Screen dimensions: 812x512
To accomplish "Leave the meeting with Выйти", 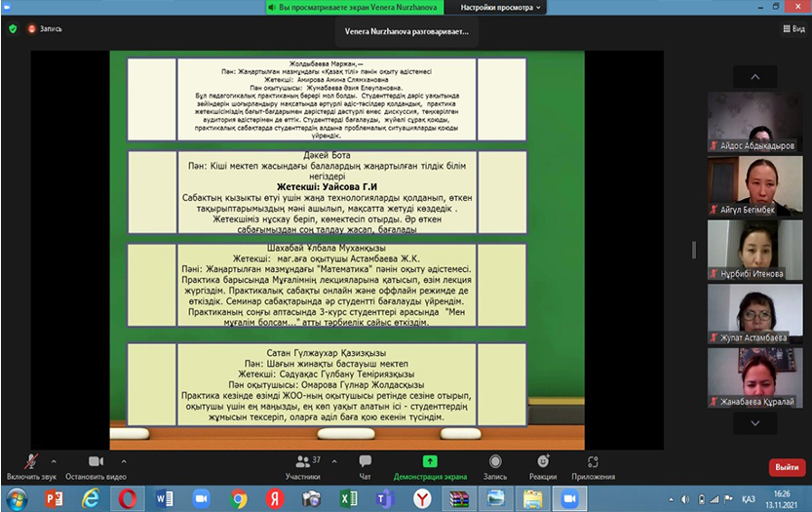I will pos(787,467).
